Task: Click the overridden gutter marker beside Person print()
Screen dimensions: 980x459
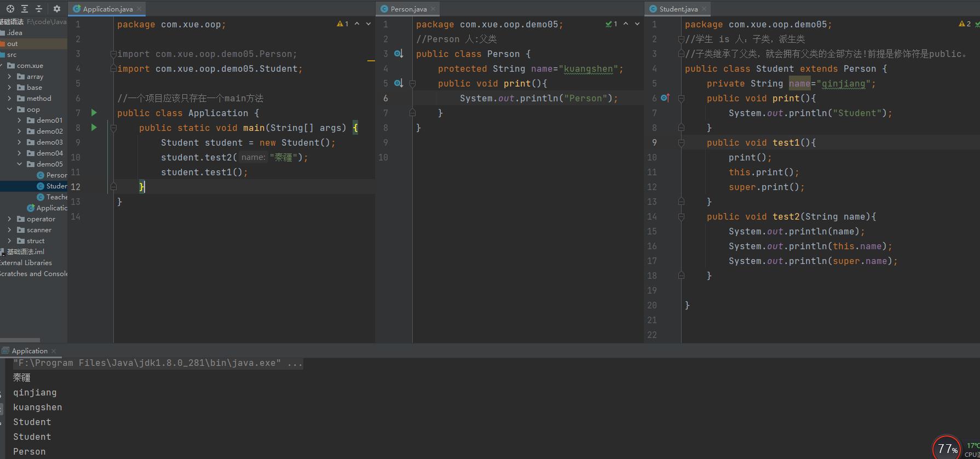Action: click(399, 83)
